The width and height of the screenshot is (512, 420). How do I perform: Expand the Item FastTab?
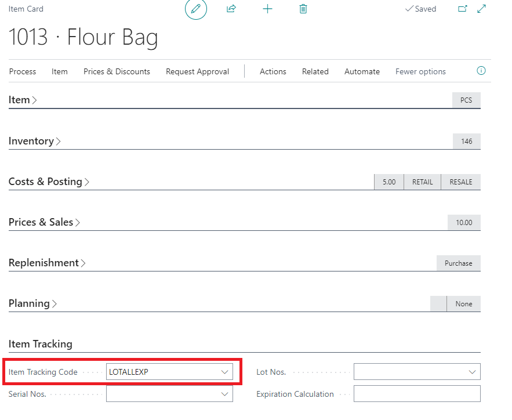[x=23, y=100]
